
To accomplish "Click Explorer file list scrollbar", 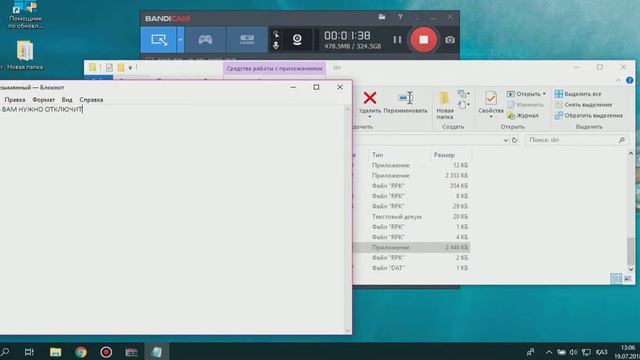I will [631, 252].
